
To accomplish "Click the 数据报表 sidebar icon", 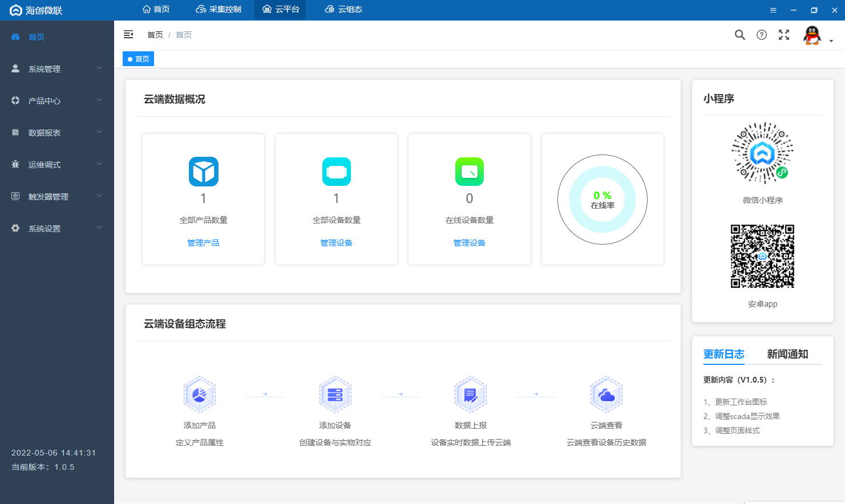I will pyautogui.click(x=15, y=132).
